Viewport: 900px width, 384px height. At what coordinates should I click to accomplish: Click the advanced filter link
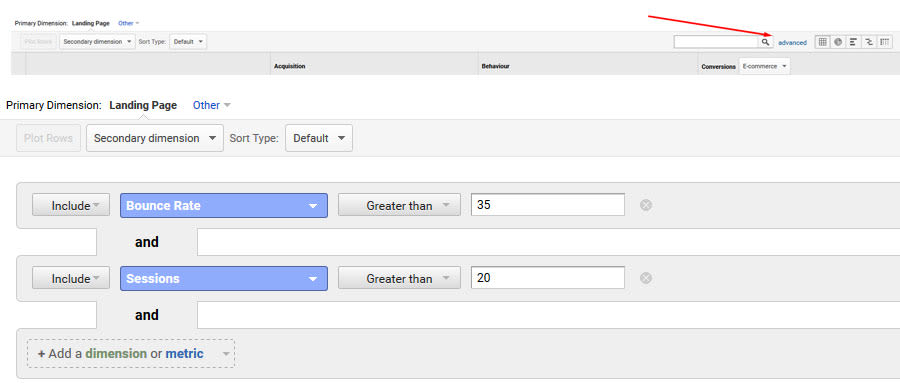click(792, 42)
